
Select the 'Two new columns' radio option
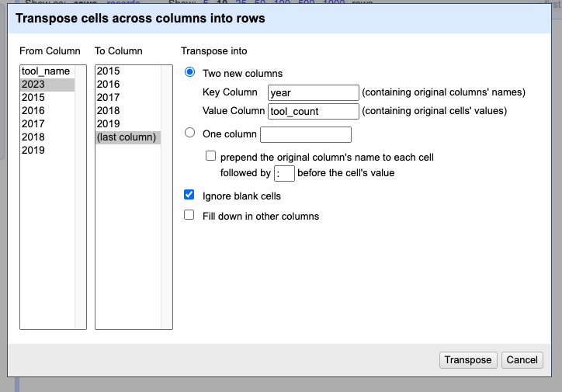(189, 73)
